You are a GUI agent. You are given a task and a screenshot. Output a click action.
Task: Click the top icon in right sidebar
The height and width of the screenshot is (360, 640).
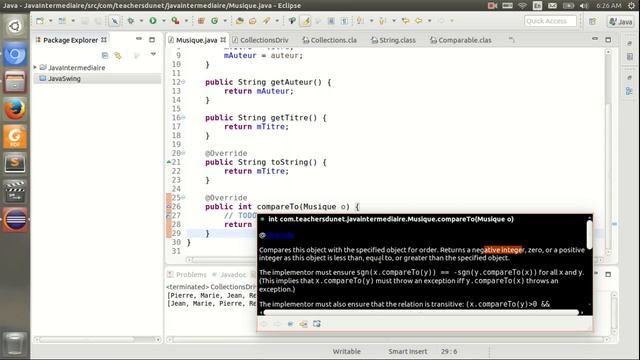[630, 43]
